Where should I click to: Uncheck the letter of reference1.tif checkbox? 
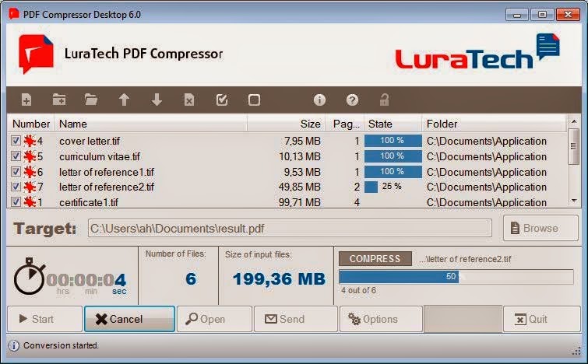[16, 172]
